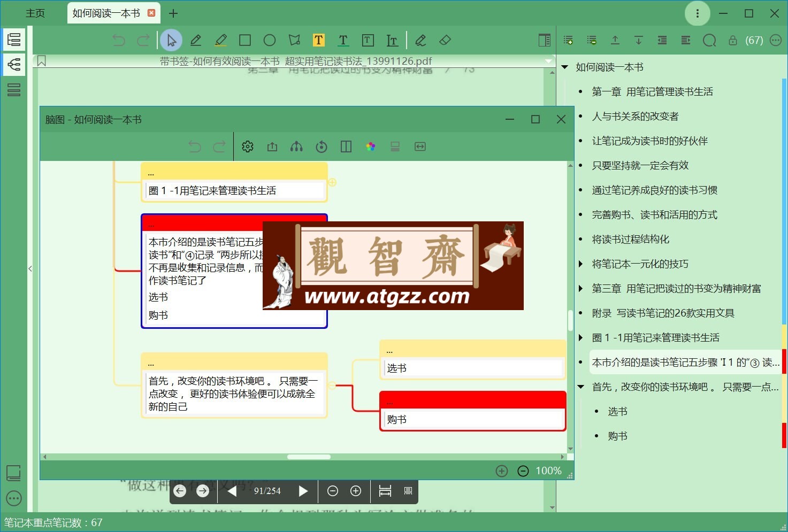788x532 pixels.
Task: Open the three-dot app menu
Action: [x=697, y=13]
